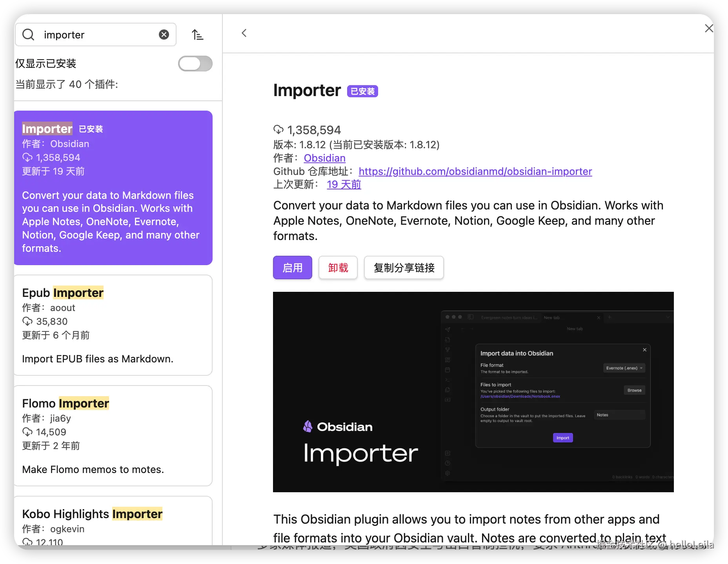
Task: Click the download icon on Epub Importer card
Action: pos(27,322)
